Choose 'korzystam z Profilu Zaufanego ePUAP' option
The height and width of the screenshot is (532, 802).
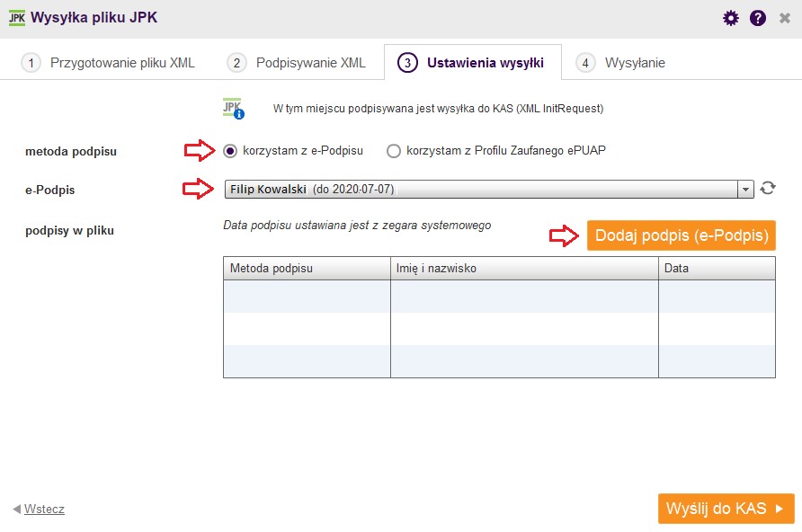[393, 151]
